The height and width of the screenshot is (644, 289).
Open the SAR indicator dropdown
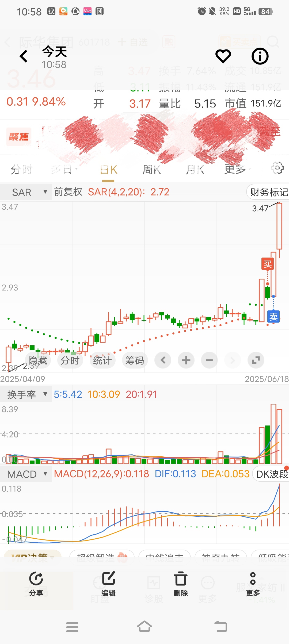pos(26,192)
